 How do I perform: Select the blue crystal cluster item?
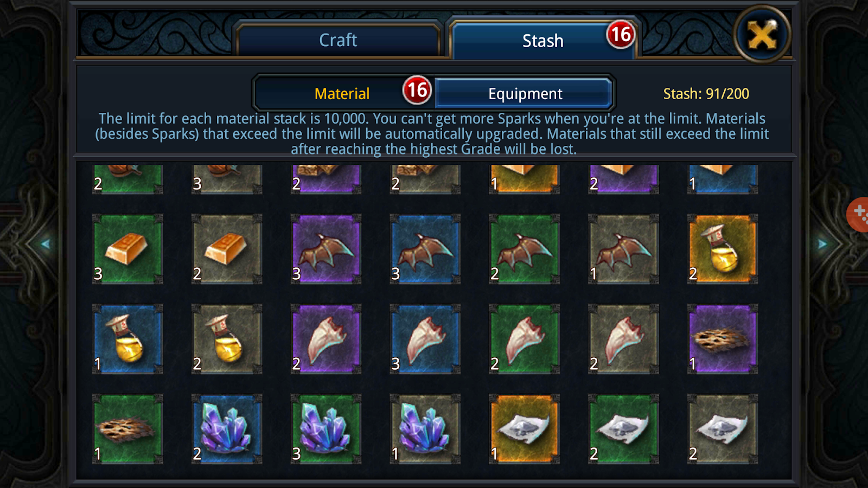pyautogui.click(x=227, y=429)
